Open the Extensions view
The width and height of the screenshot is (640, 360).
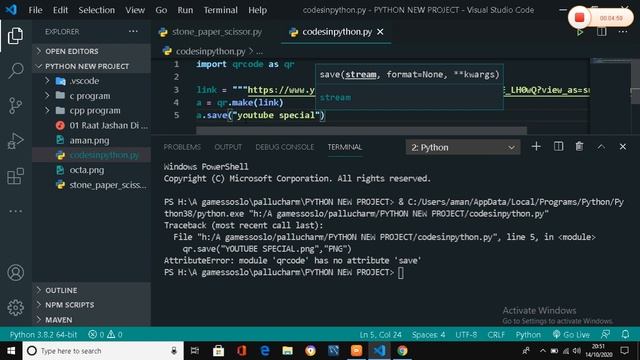[x=16, y=176]
